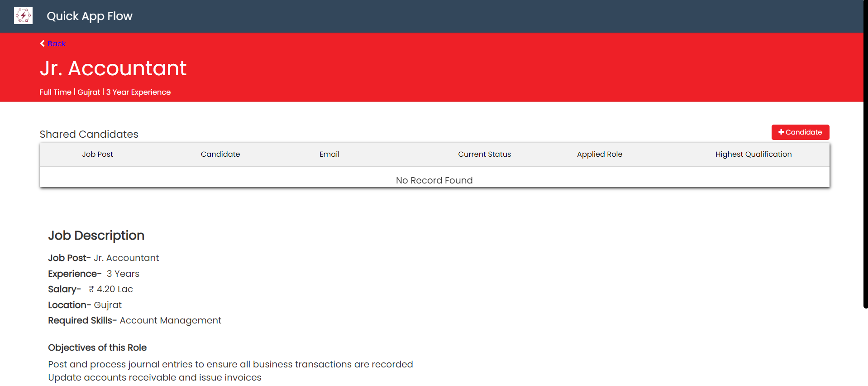Click the Shared Candidates section title
Image resolution: width=868 pixels, height=386 pixels.
(x=89, y=134)
